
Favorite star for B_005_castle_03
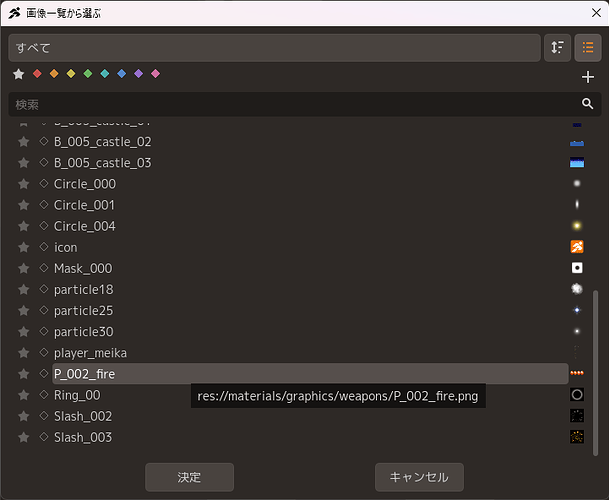click(24, 162)
